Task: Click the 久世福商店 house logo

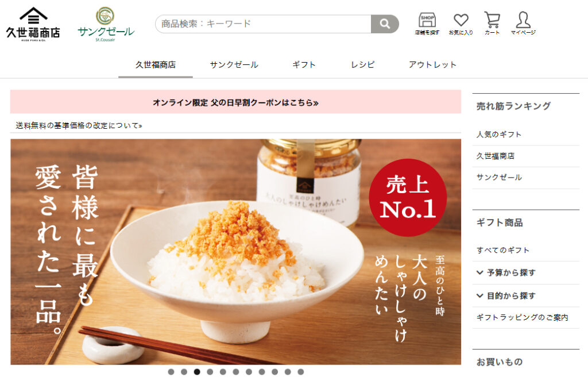Action: [x=33, y=24]
